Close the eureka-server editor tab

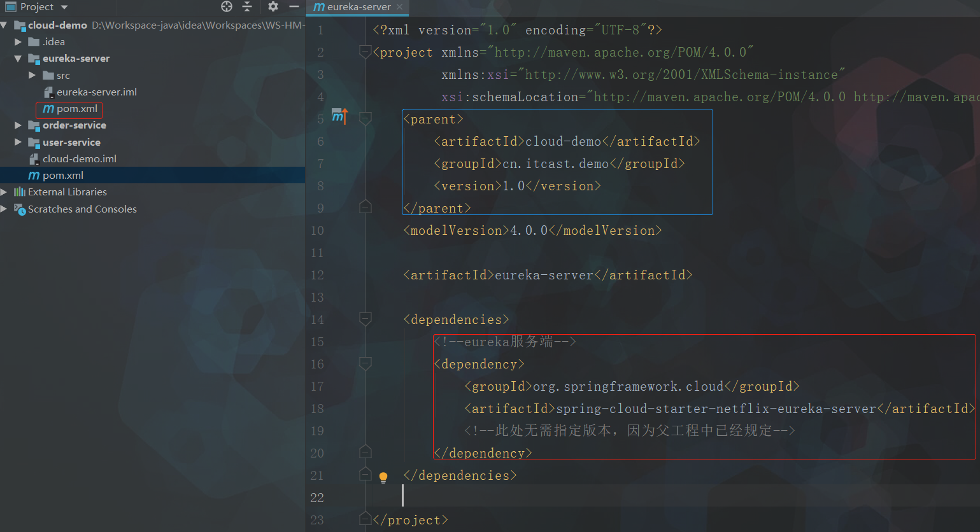399,7
